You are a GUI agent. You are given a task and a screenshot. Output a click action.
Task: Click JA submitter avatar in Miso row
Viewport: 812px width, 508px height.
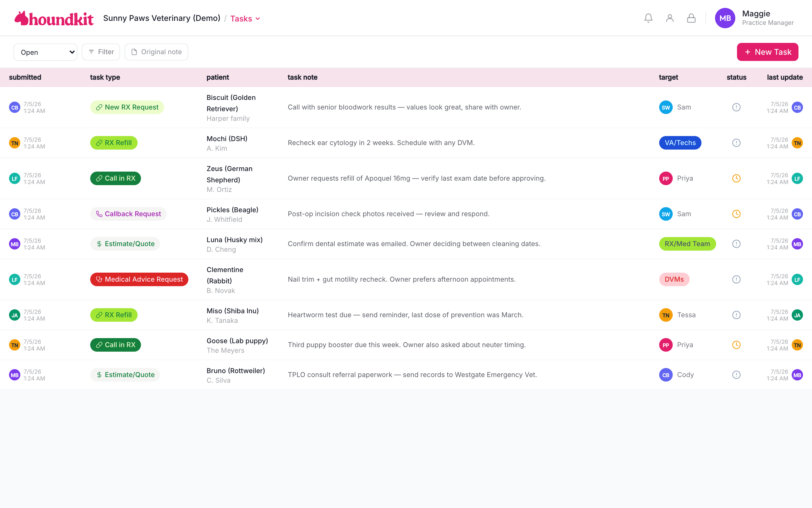click(x=14, y=315)
